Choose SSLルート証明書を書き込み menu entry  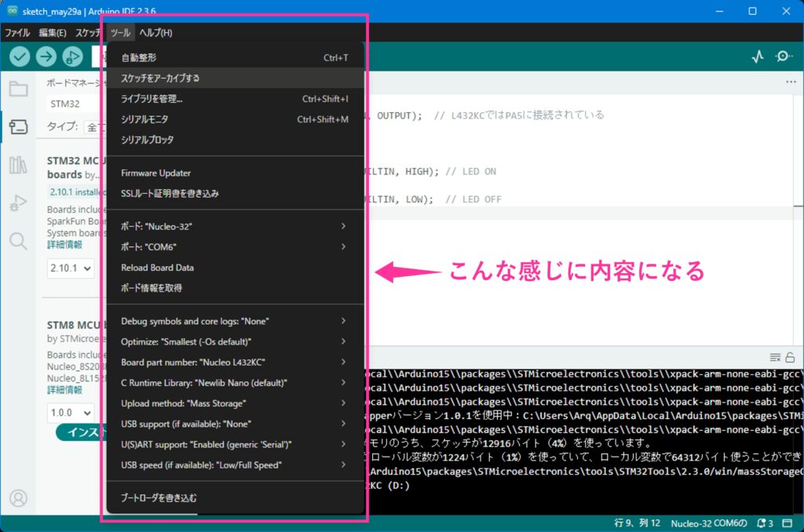235,193
